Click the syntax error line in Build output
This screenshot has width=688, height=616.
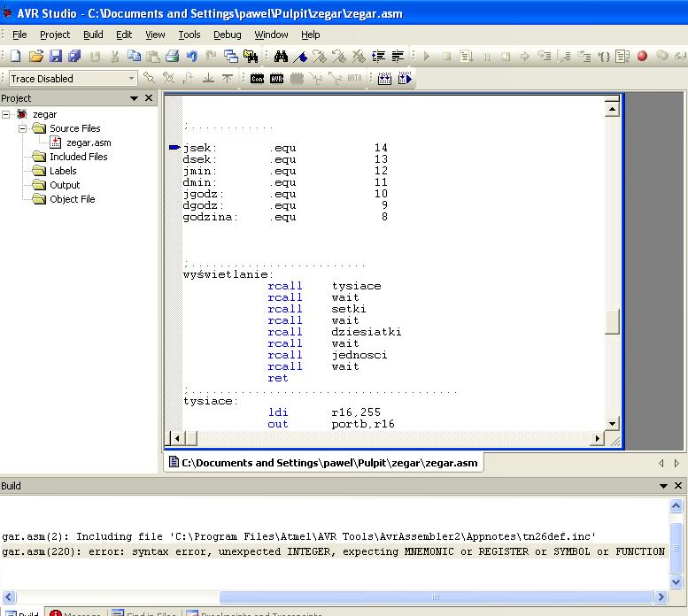click(333, 551)
